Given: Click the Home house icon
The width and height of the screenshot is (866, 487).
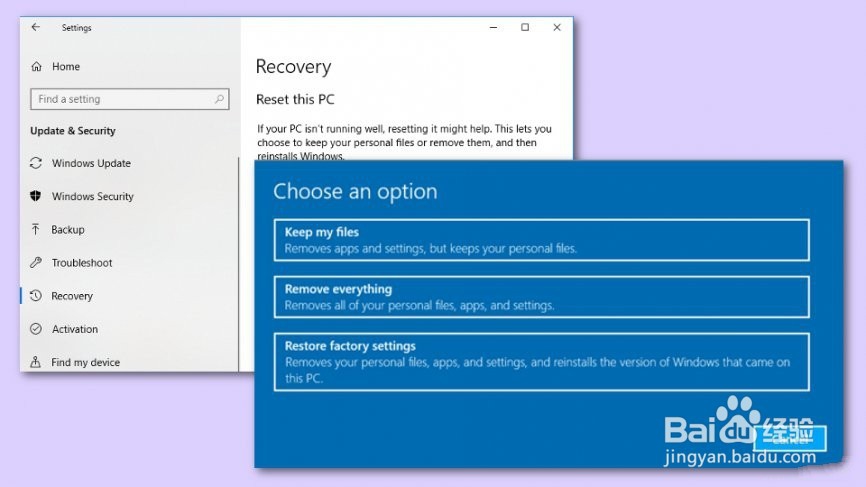Looking at the screenshot, I should [36, 67].
